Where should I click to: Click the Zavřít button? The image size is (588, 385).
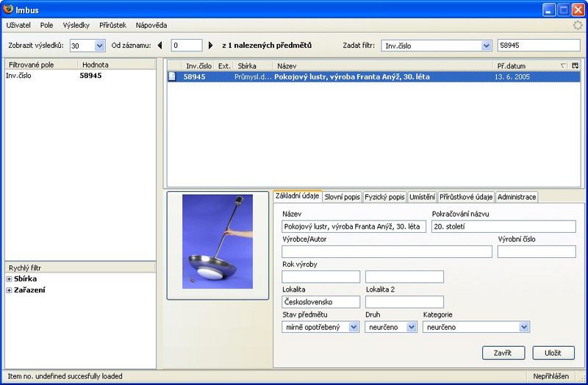(x=503, y=353)
